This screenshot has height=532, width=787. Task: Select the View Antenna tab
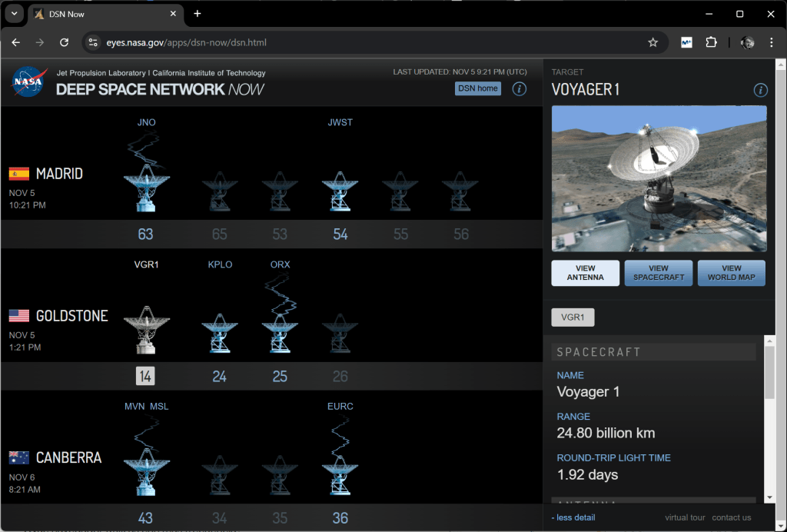(586, 273)
